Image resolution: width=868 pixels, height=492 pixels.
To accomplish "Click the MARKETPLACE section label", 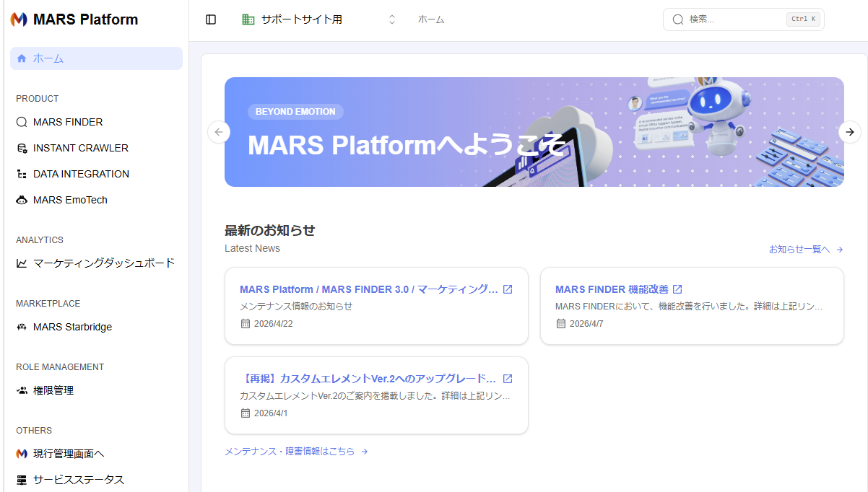I will click(x=48, y=304).
